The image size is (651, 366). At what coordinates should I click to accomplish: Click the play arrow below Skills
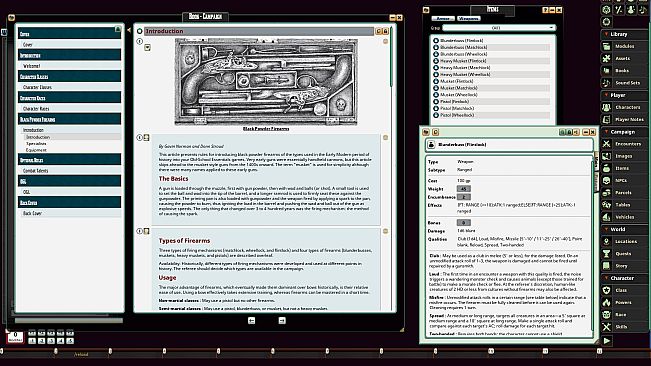[x=607, y=341]
